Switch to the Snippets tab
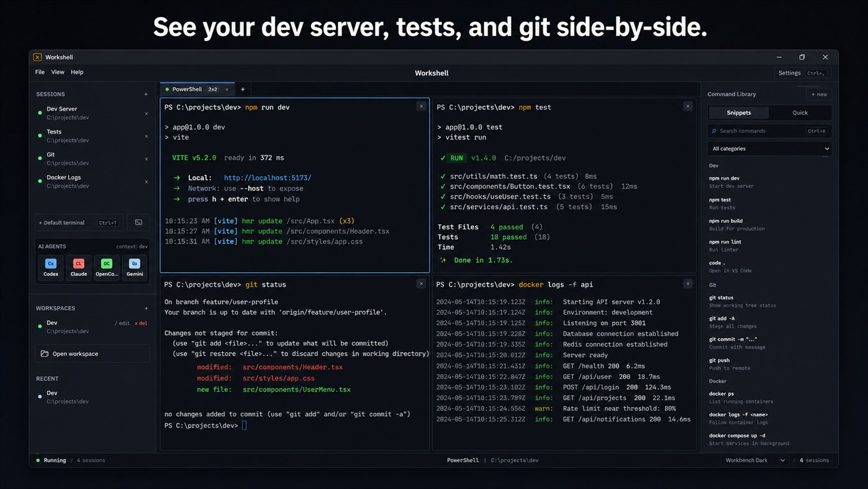Screen dimensions: 868x489 coord(739,112)
